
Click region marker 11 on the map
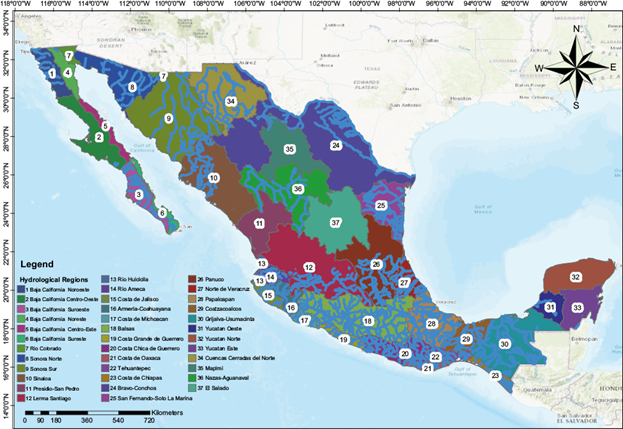(259, 223)
